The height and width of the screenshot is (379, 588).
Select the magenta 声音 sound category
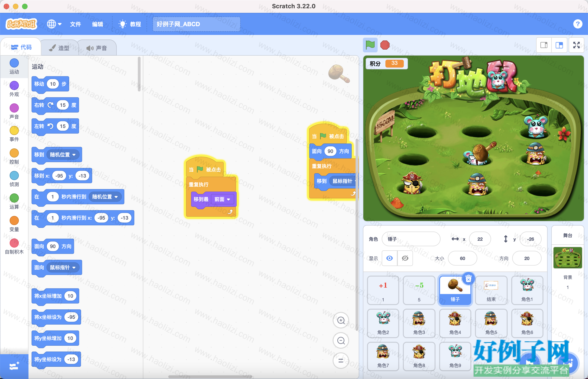click(14, 111)
